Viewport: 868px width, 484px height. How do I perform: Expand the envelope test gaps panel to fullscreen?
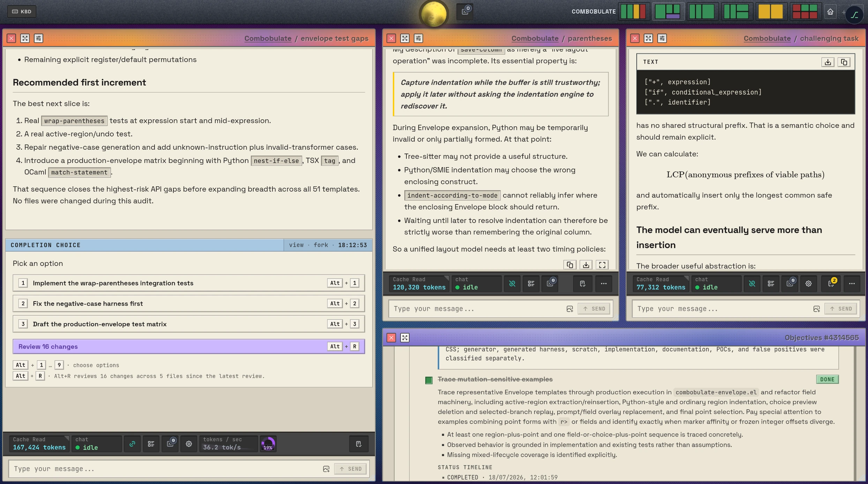point(25,38)
